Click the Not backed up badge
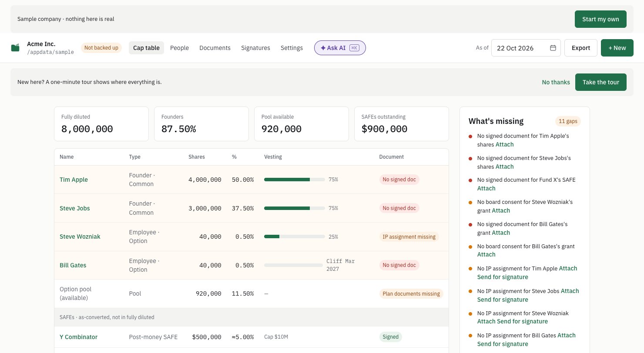 (101, 48)
